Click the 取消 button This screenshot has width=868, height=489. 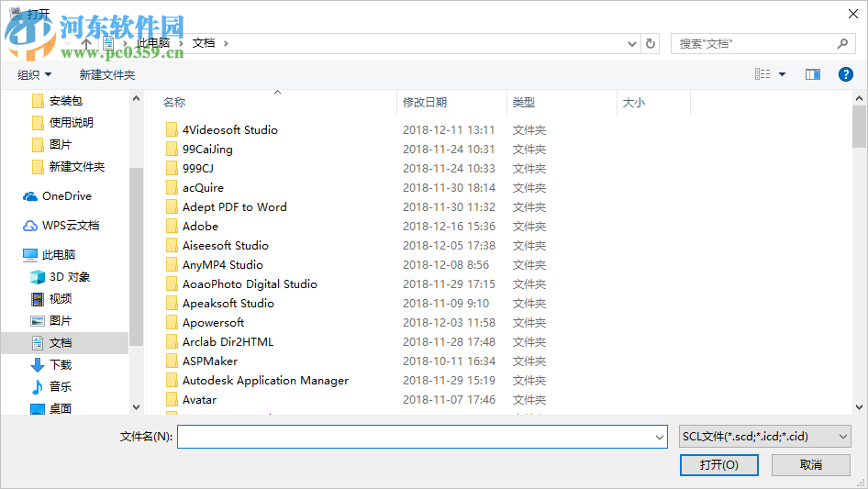click(811, 464)
